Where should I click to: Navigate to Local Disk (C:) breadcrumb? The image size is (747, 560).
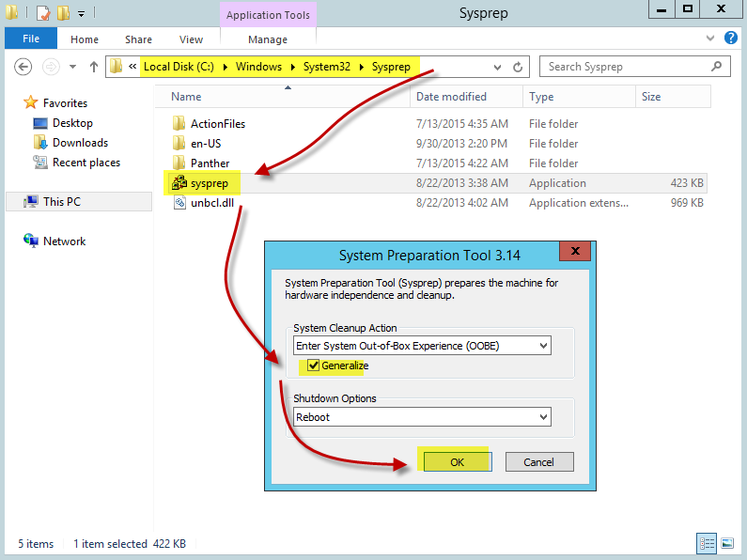[179, 67]
